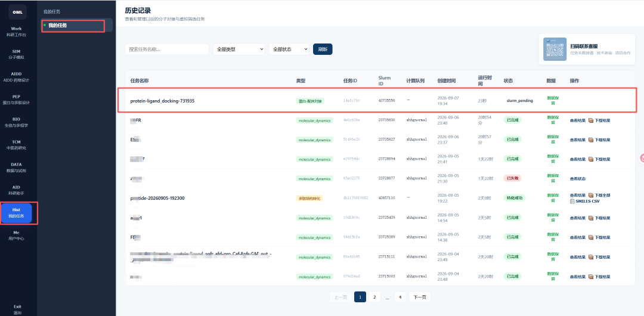Click the 搜索任务名称 search input field
Screen dimensions: 644x316
(167, 49)
